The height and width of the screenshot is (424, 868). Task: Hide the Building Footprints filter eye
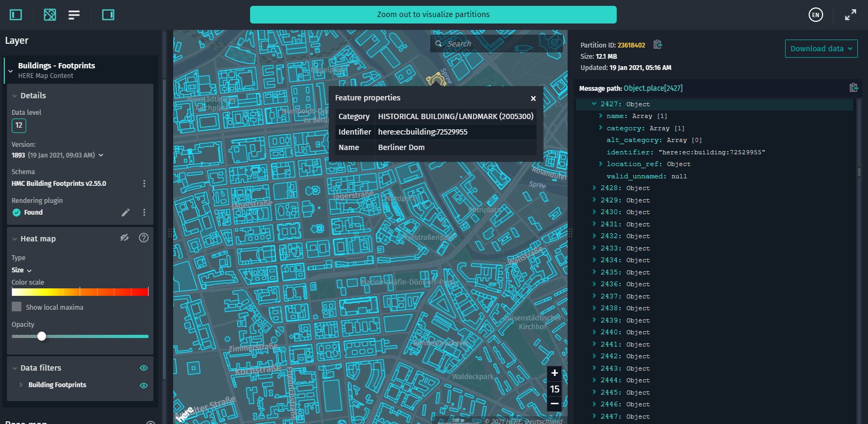coord(144,386)
